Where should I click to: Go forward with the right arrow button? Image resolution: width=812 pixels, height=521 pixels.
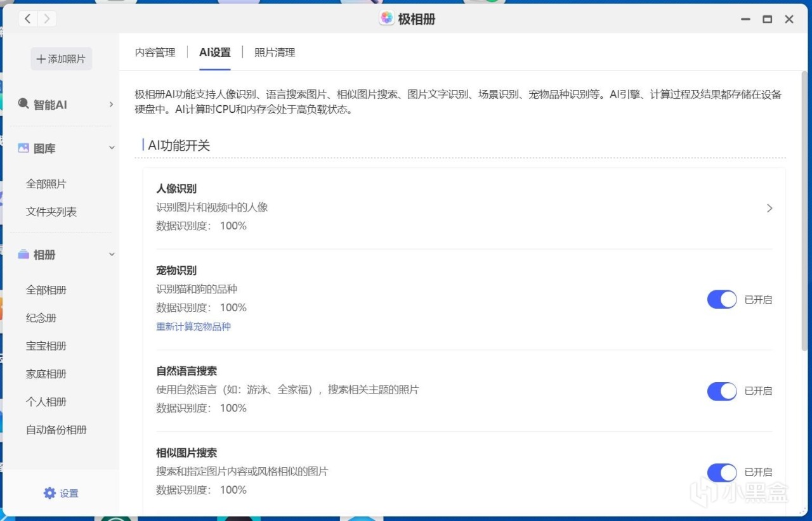coord(47,19)
